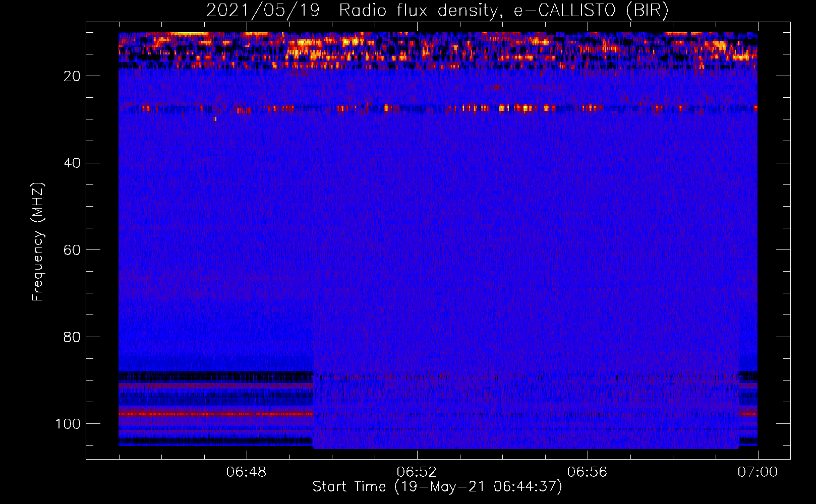
Task: Click the 20 MHz frequency tick label
Action: pos(73,76)
